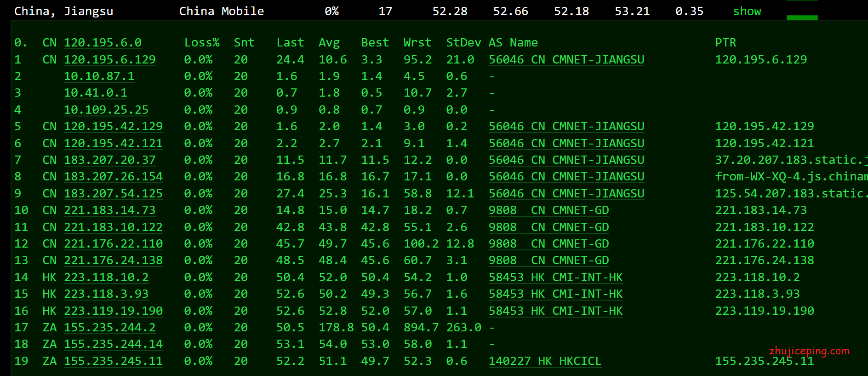Select worst value 100.2 in hop 12

point(421,244)
